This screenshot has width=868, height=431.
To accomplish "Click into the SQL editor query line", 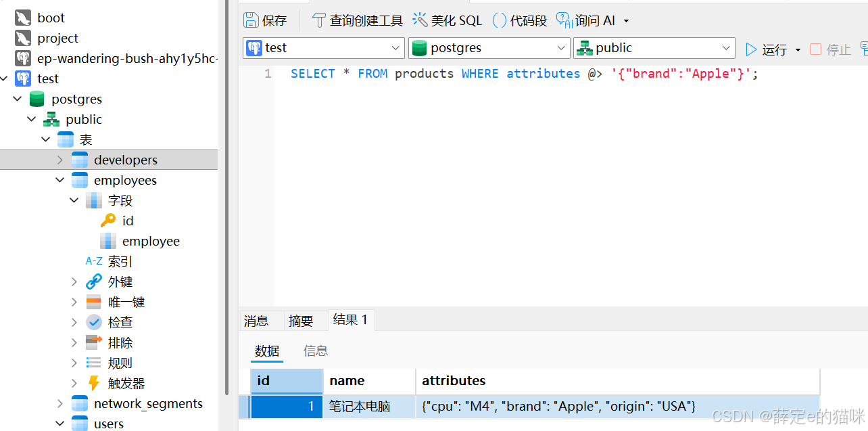I will pos(524,74).
